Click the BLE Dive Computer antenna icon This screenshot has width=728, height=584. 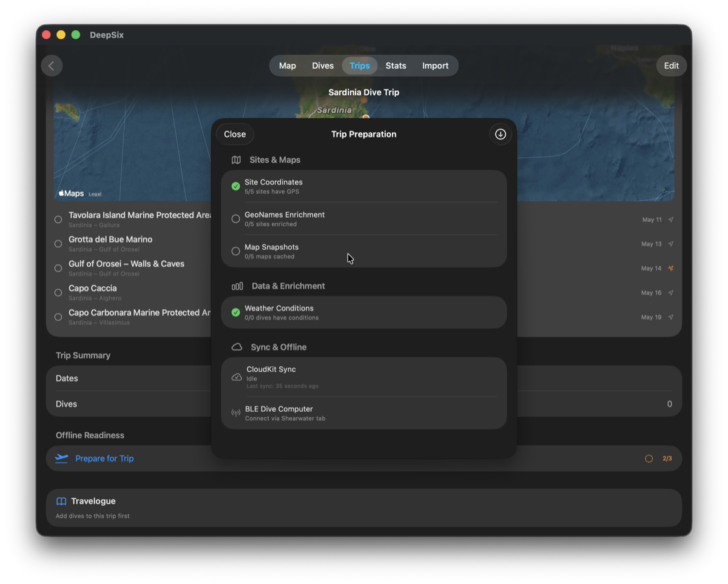click(236, 413)
